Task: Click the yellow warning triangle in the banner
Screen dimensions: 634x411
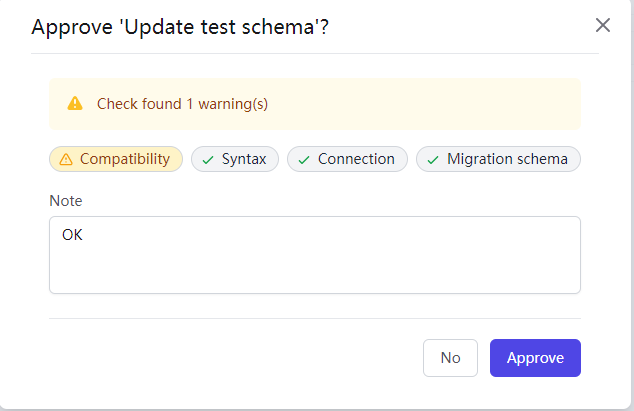Action: tap(75, 104)
